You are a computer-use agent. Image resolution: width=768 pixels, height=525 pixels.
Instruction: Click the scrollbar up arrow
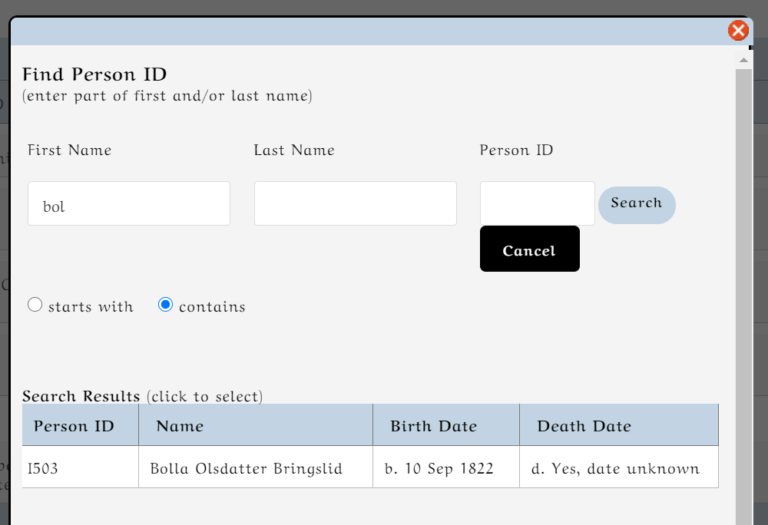743,60
